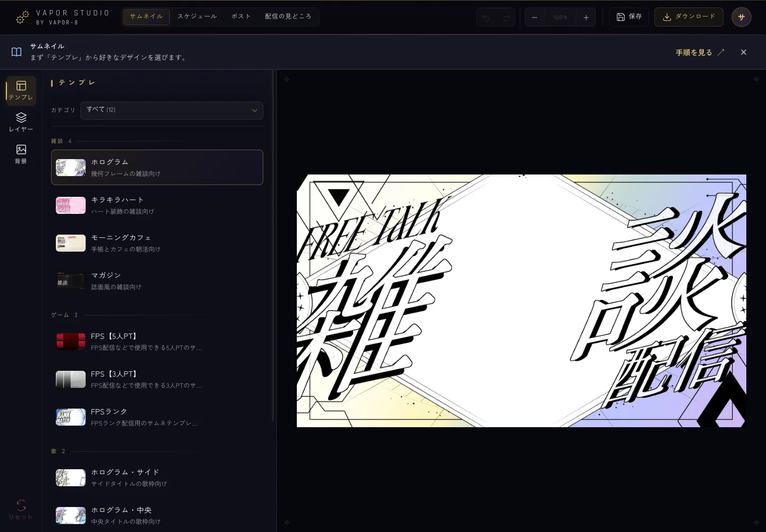766x532 pixels.
Task: Open the 手順を見る link
Action: [x=700, y=53]
